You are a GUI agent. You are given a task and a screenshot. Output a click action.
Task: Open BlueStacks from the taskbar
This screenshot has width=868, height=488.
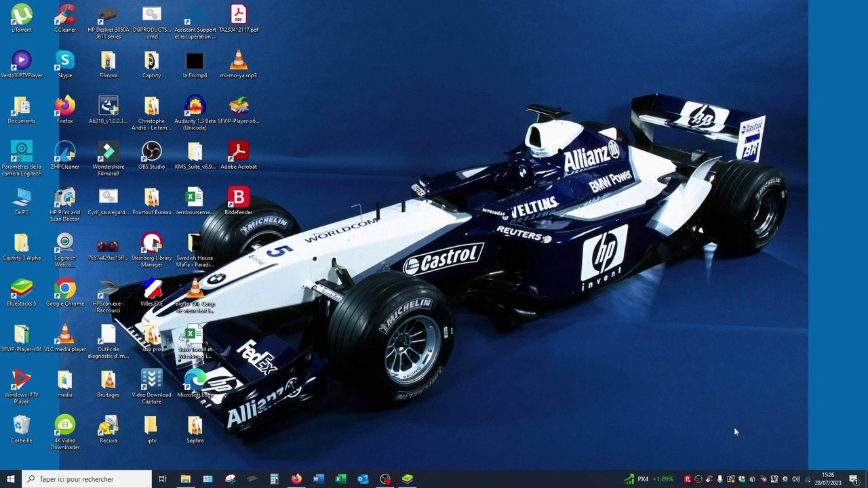408,479
